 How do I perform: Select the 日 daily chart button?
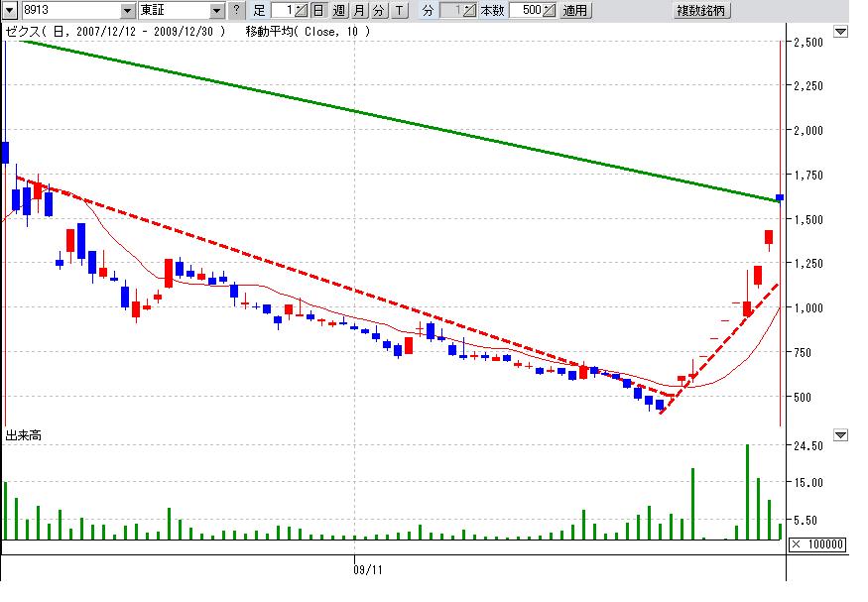pos(317,11)
